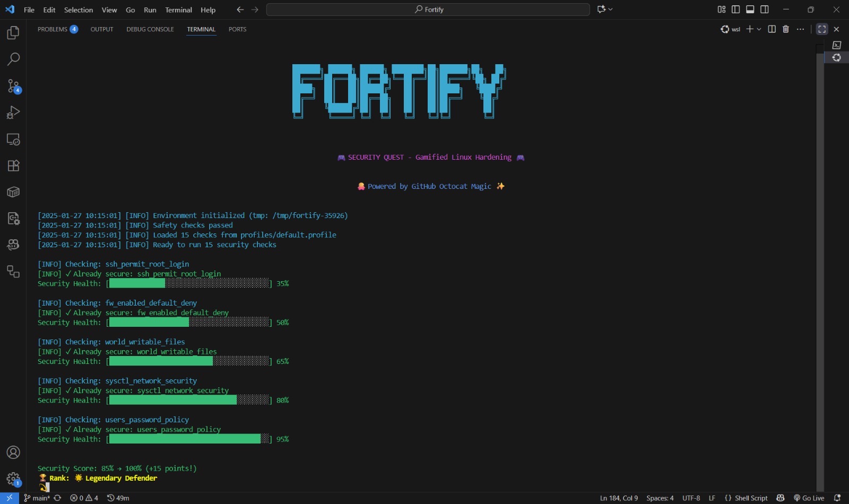Open the Search view icon
This screenshot has height=504, width=849.
[13, 59]
